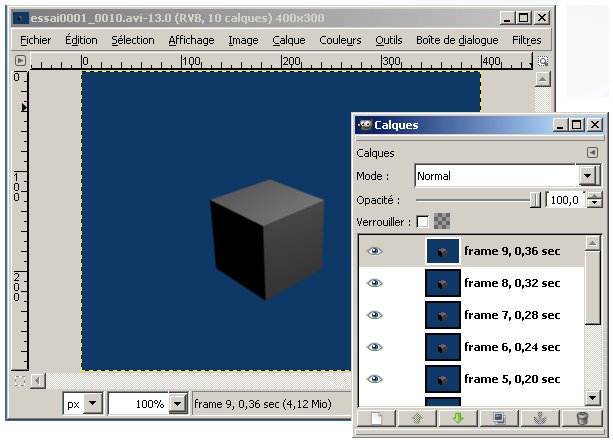Minimize the Calques dialog window
The width and height of the screenshot is (613, 443).
[x=560, y=125]
